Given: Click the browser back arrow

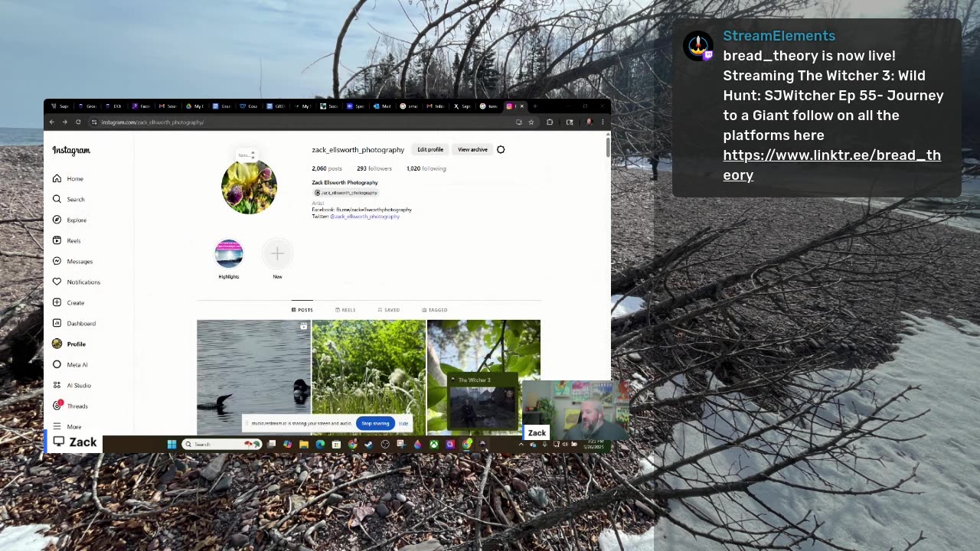Looking at the screenshot, I should [51, 122].
